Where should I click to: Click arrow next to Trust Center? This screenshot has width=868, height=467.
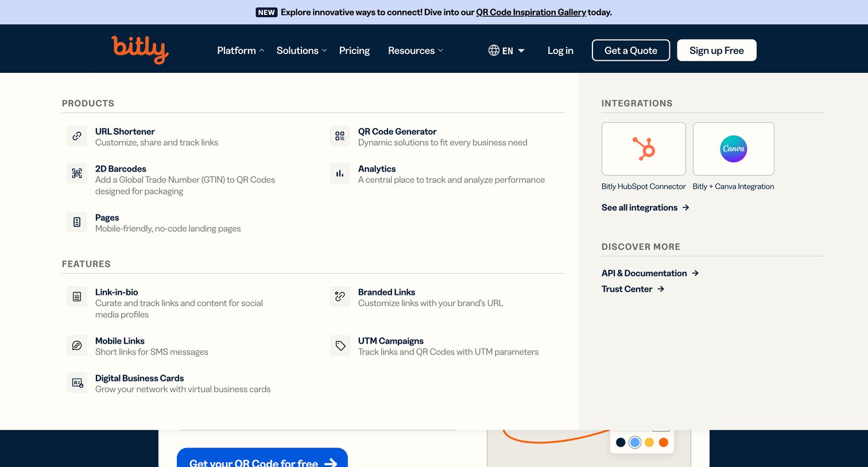pos(661,289)
